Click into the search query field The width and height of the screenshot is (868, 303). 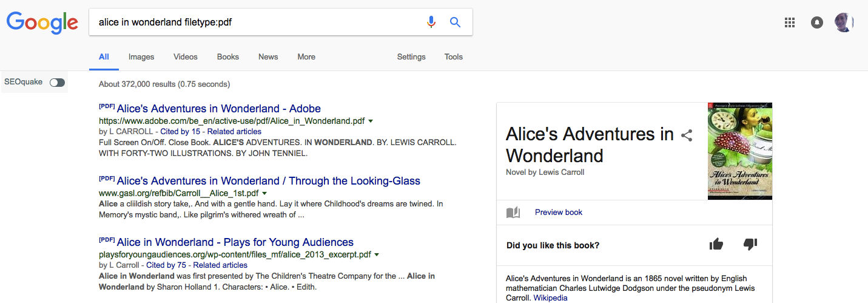coord(255,22)
